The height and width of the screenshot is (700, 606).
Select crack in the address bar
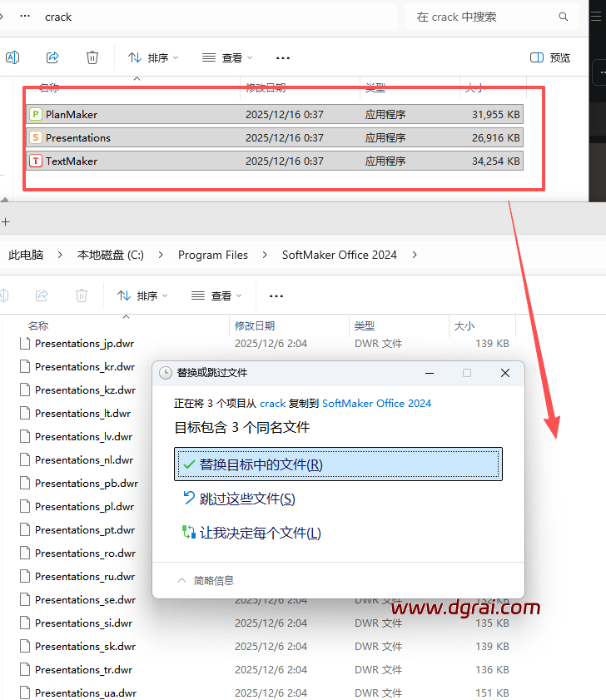[x=58, y=17]
